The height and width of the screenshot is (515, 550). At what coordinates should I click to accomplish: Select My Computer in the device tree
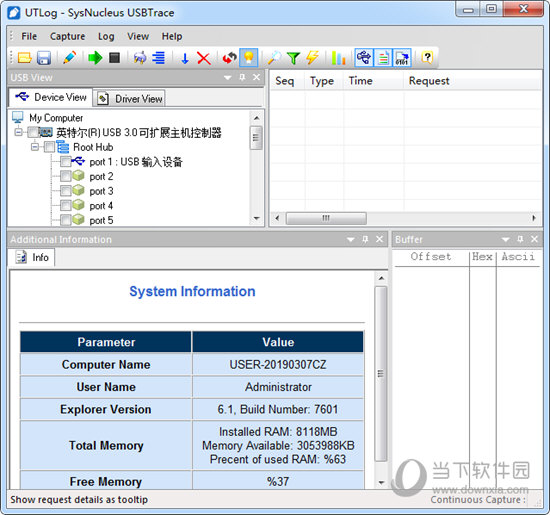tap(56, 118)
